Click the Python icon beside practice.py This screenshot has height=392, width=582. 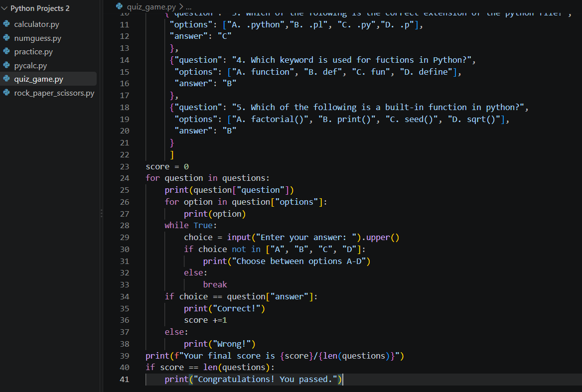tap(6, 51)
